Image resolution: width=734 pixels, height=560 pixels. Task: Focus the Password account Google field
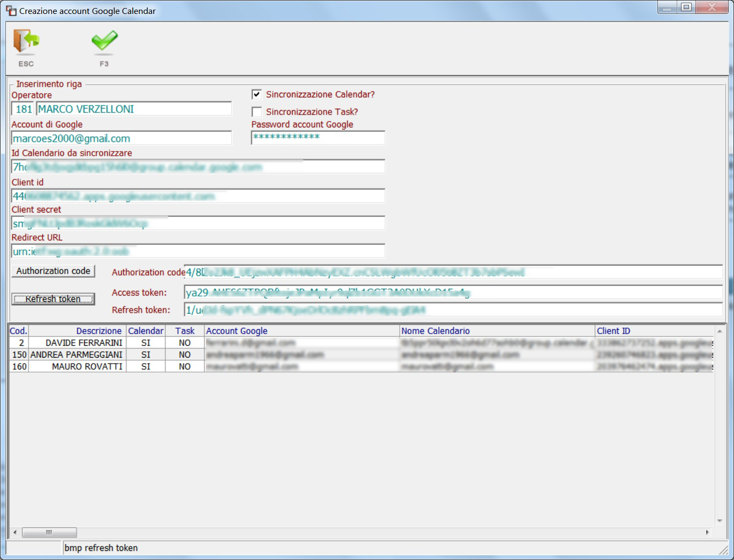tap(318, 138)
